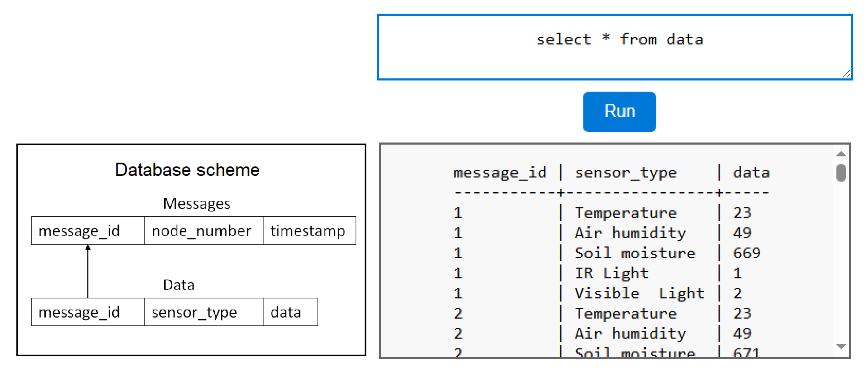Click the scrollbar down arrow in results panel
The height and width of the screenshot is (379, 868).
click(841, 346)
